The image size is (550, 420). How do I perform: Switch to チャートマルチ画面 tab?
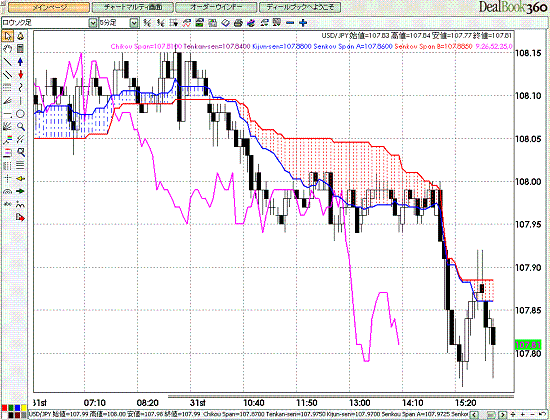pyautogui.click(x=133, y=7)
